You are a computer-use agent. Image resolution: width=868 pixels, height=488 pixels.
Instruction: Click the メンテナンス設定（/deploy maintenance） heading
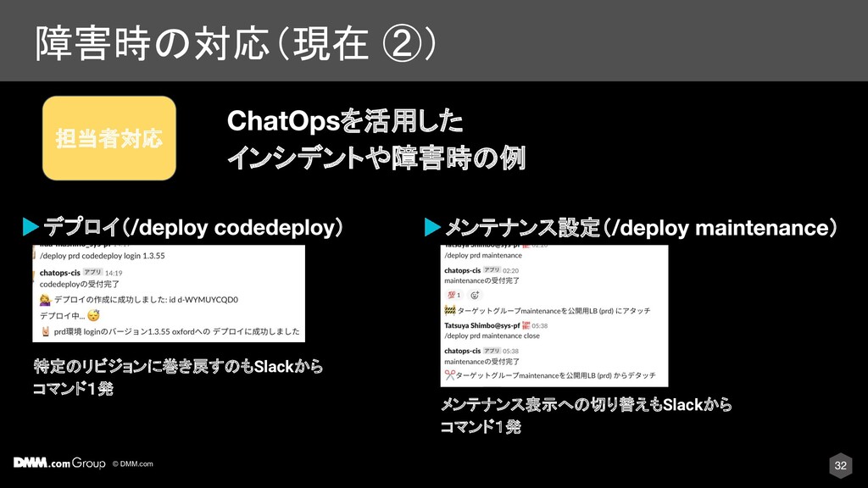pos(641,227)
